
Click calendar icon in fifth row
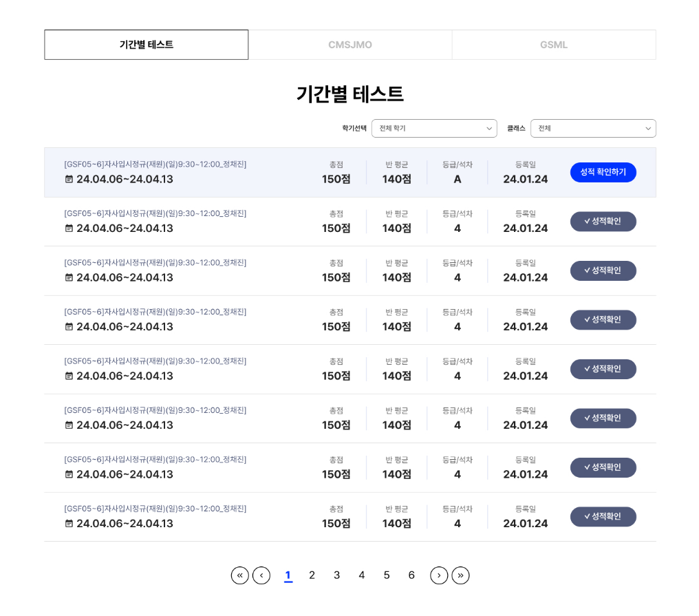click(69, 376)
